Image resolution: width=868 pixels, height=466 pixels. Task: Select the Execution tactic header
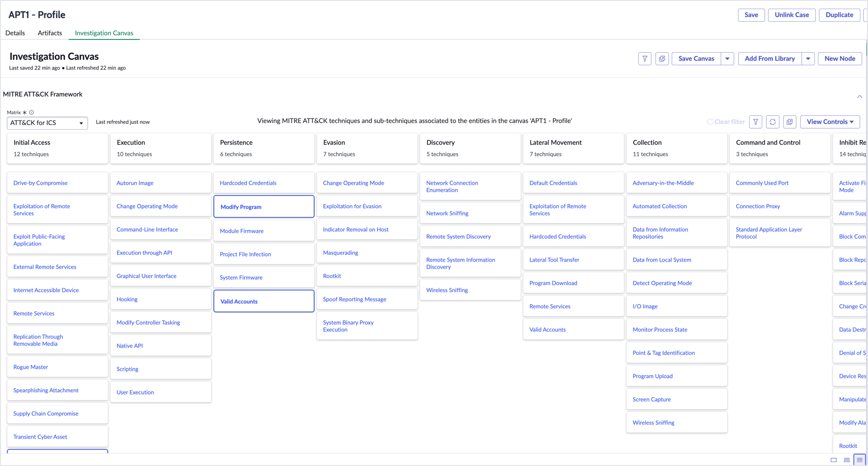[160, 148]
